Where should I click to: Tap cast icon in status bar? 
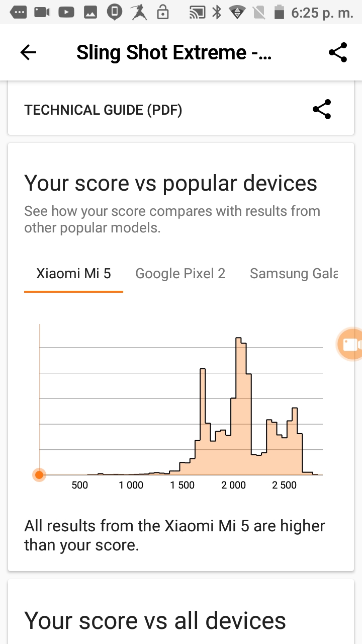click(197, 12)
